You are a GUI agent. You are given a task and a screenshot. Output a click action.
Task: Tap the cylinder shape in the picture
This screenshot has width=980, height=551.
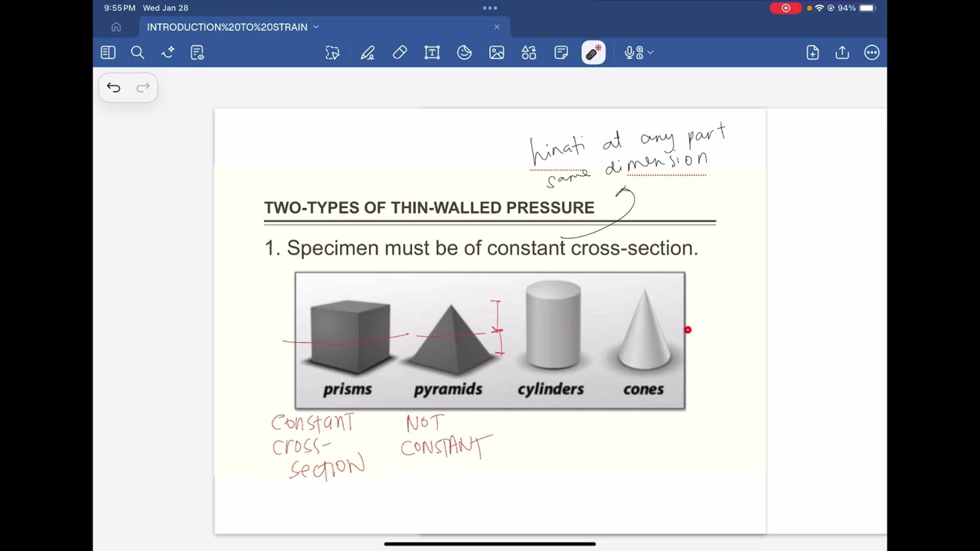[x=554, y=324]
